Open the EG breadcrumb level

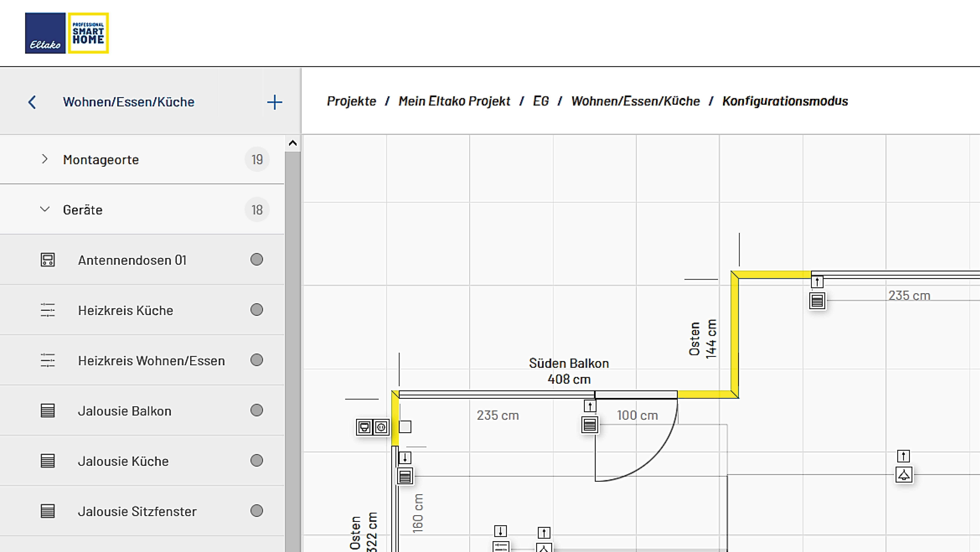coord(541,101)
